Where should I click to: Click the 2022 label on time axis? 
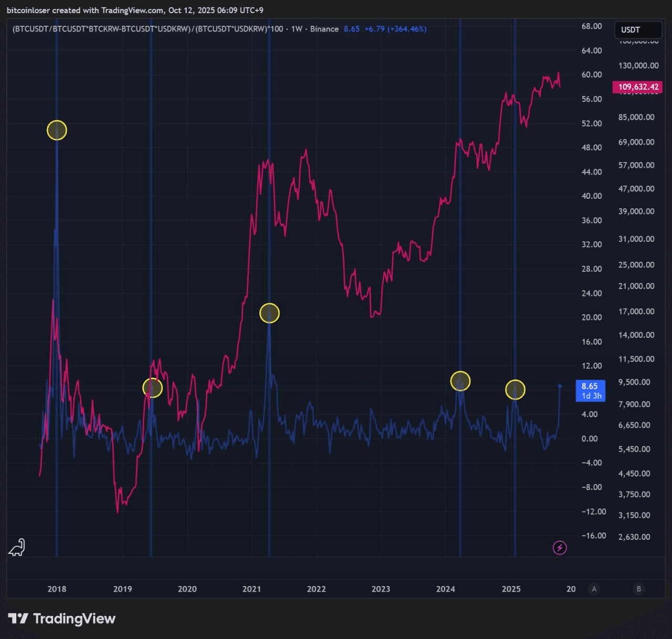point(316,589)
